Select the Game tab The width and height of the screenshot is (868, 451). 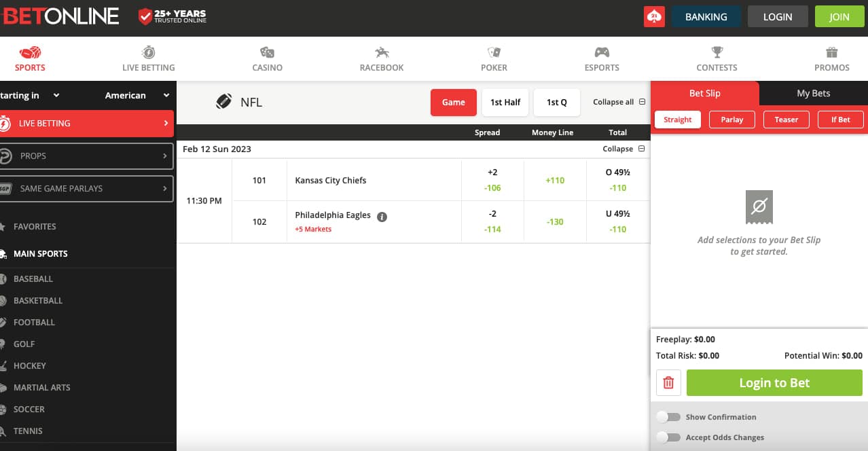click(454, 103)
